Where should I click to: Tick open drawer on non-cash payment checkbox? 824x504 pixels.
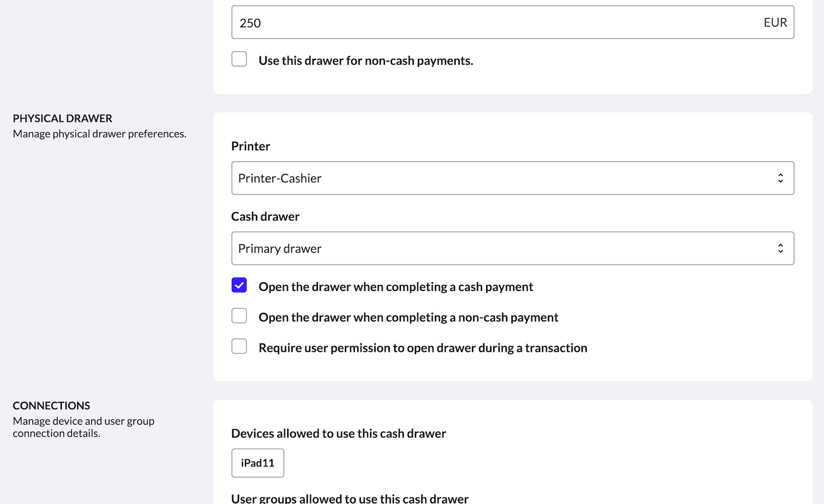coord(239,316)
